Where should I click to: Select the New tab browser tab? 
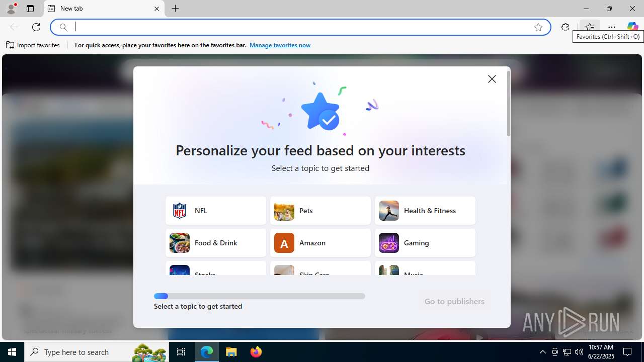coord(104,9)
